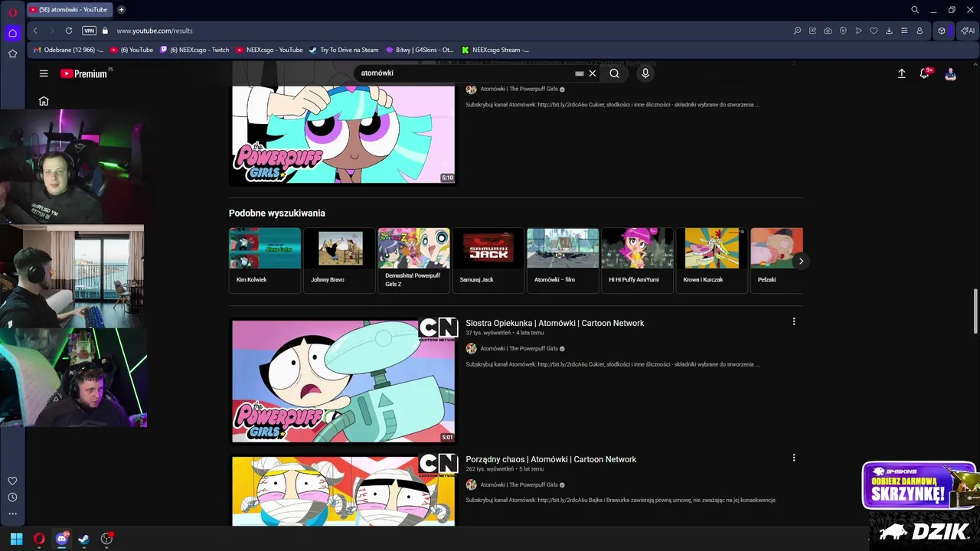Click the YouTube Premium logo

pos(84,73)
